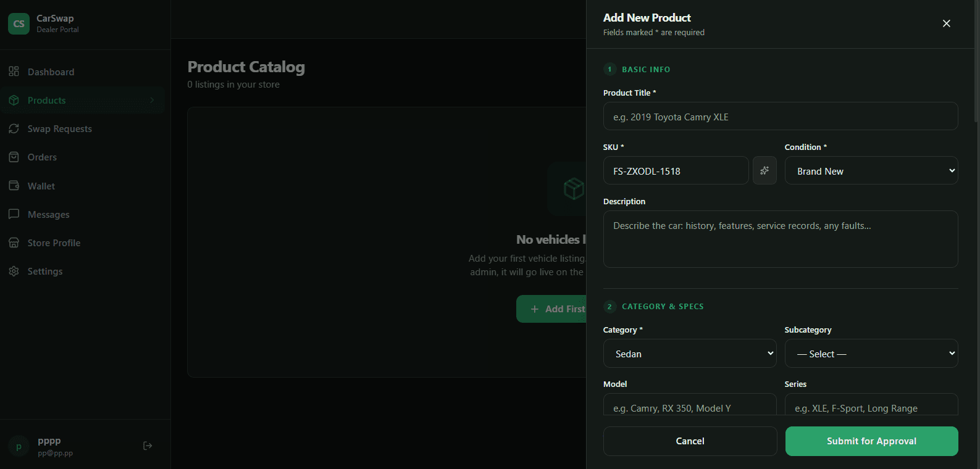Click the BASIC INFO section heading

point(646,70)
